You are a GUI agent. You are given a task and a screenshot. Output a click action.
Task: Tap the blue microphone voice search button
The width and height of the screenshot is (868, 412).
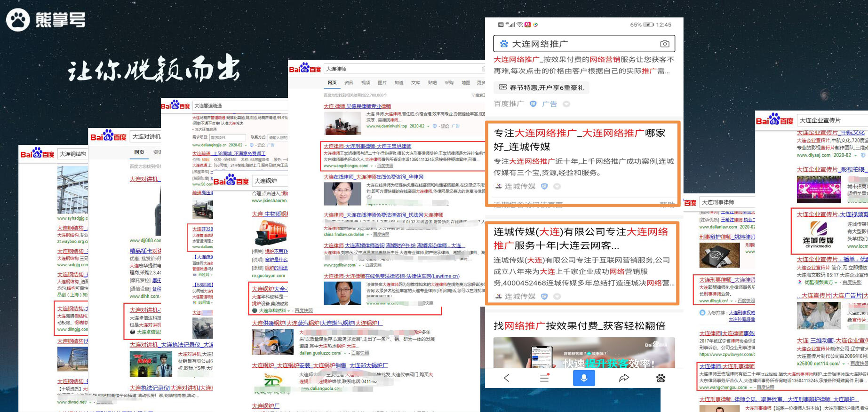click(x=584, y=378)
